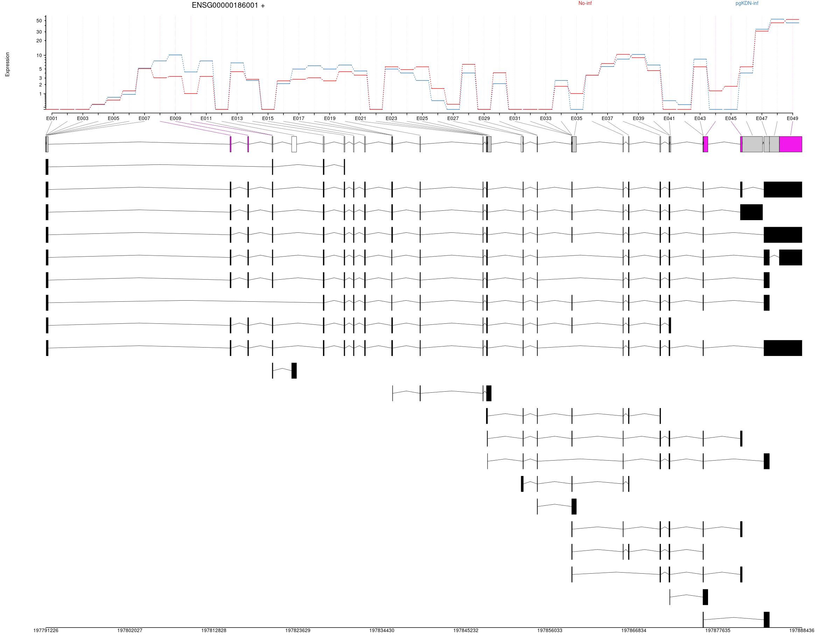Viewport: 840px width, 637px height.
Task: Click the large magenta exon under E049
Action: pos(790,144)
